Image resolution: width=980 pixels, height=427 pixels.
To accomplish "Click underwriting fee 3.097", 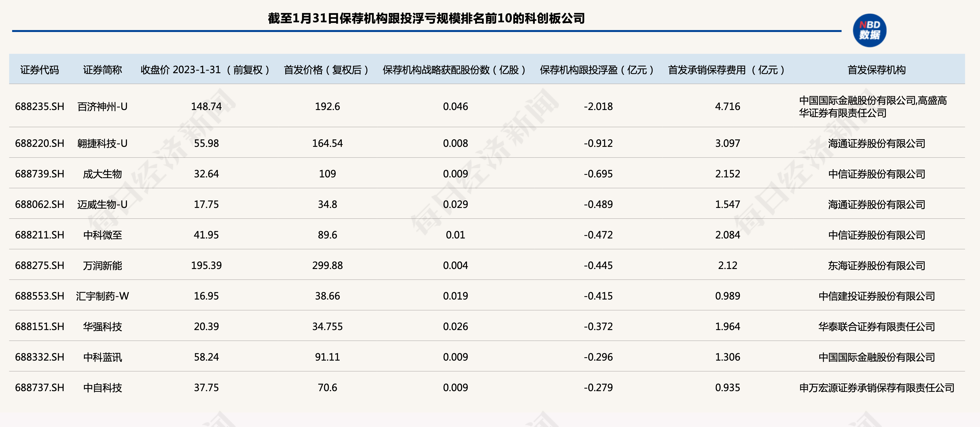I will point(727,143).
